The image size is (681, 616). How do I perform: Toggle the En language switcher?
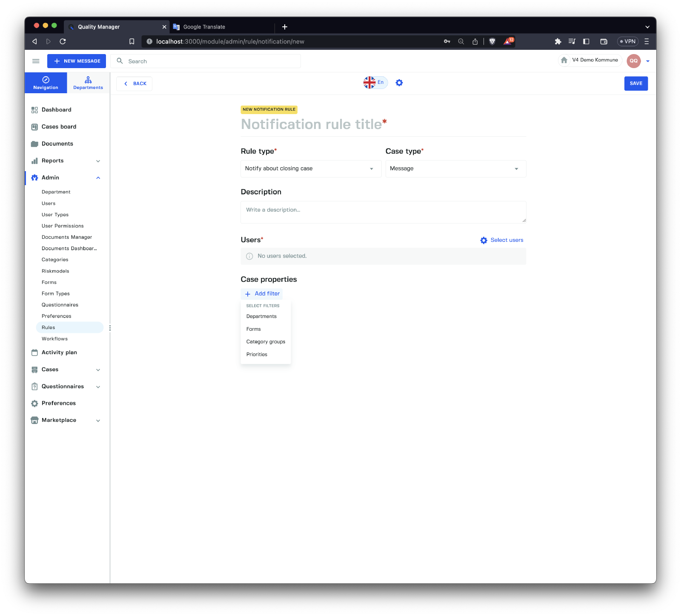375,83
